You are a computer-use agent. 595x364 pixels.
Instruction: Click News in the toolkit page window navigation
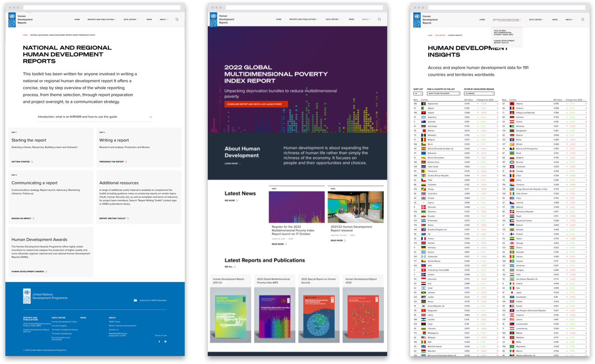coord(149,19)
